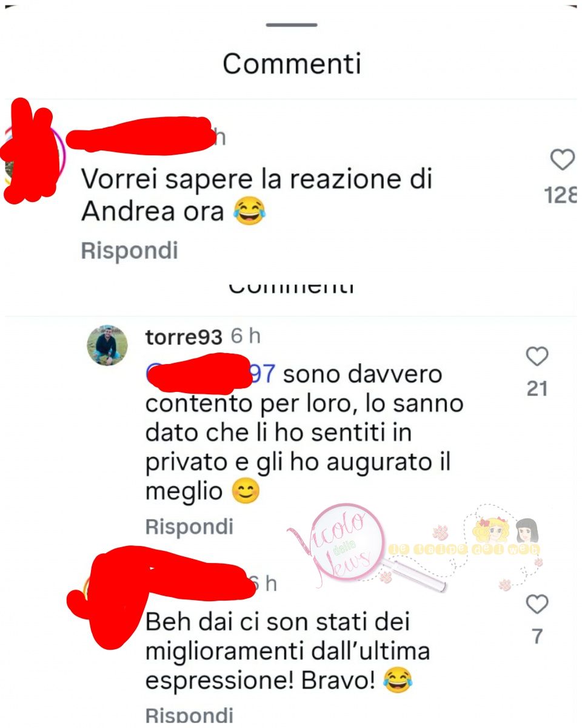This screenshot has width=582, height=728.
Task: View the 128 likes count
Action: tap(561, 195)
